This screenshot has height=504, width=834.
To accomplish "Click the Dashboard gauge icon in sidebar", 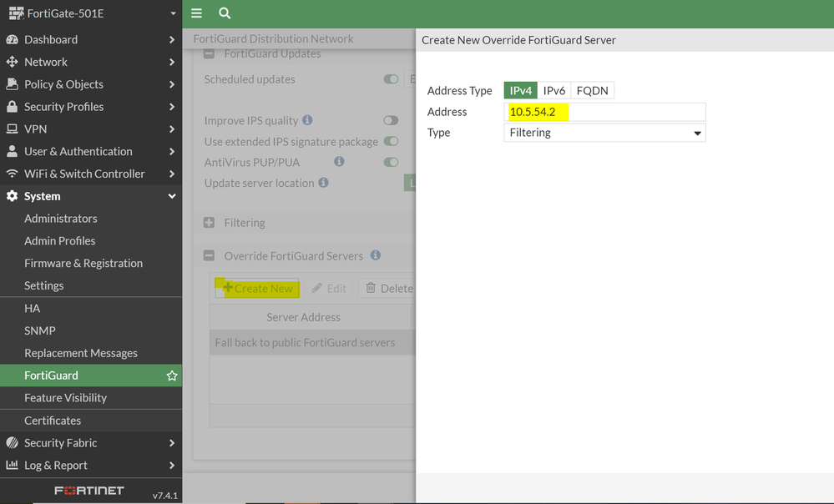I will tap(12, 39).
